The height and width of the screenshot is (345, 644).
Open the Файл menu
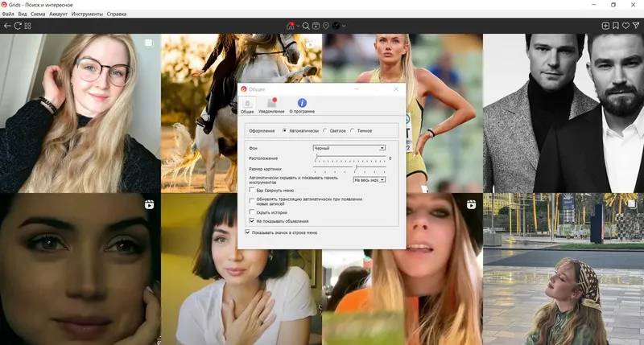point(8,14)
